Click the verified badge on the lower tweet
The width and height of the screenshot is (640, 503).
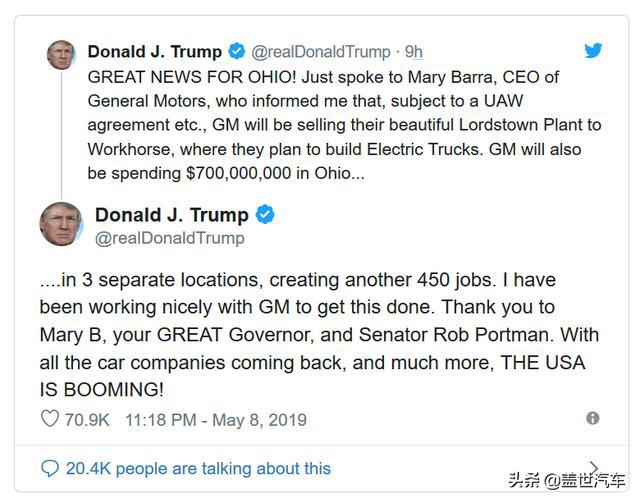coord(265,214)
